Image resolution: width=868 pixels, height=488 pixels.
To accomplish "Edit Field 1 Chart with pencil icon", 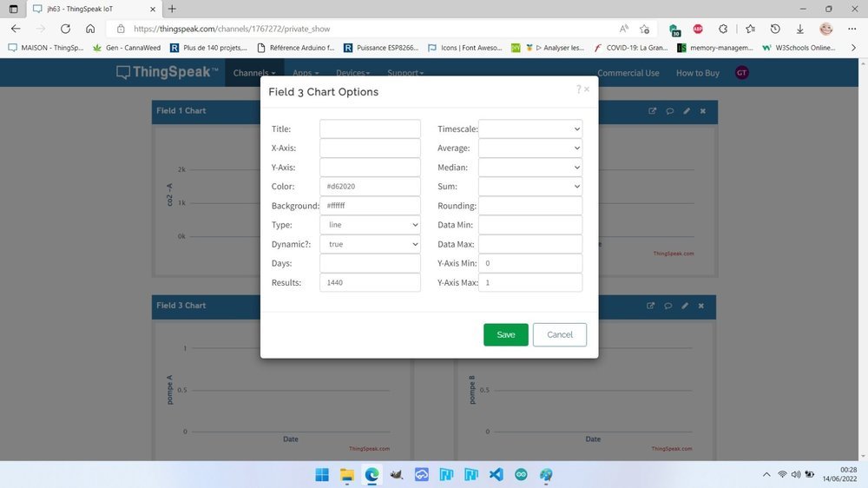I will [x=687, y=111].
